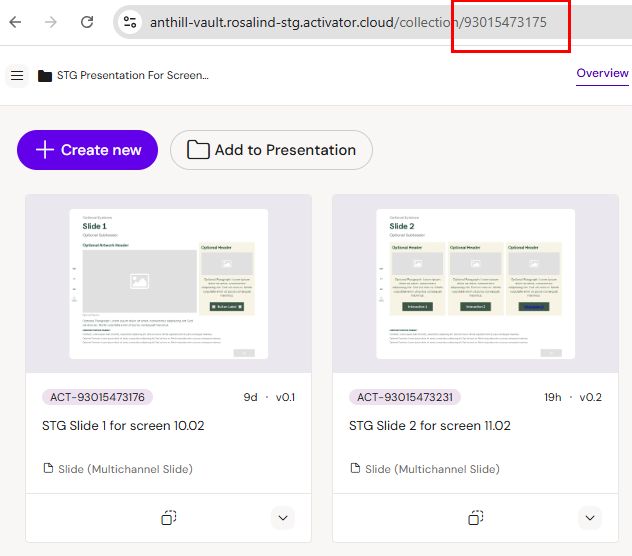Click the browser forward arrow

pyautogui.click(x=51, y=22)
